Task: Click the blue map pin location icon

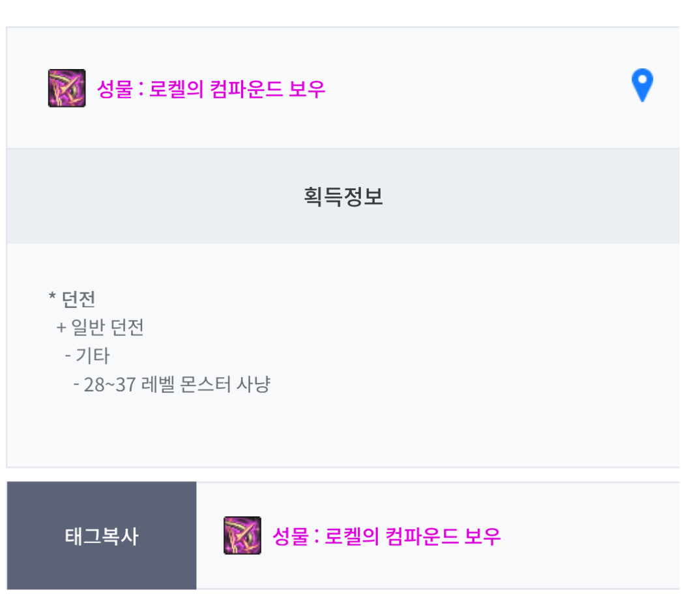Action: 642,86
